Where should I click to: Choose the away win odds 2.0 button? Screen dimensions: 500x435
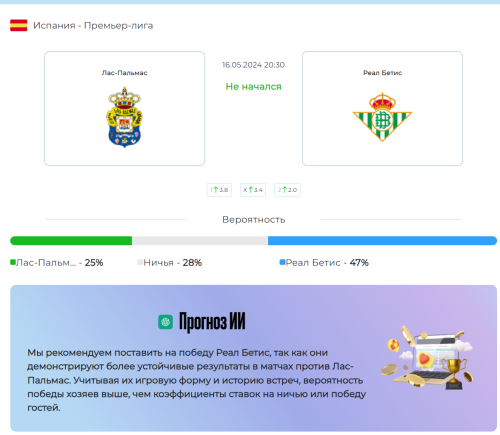(287, 190)
